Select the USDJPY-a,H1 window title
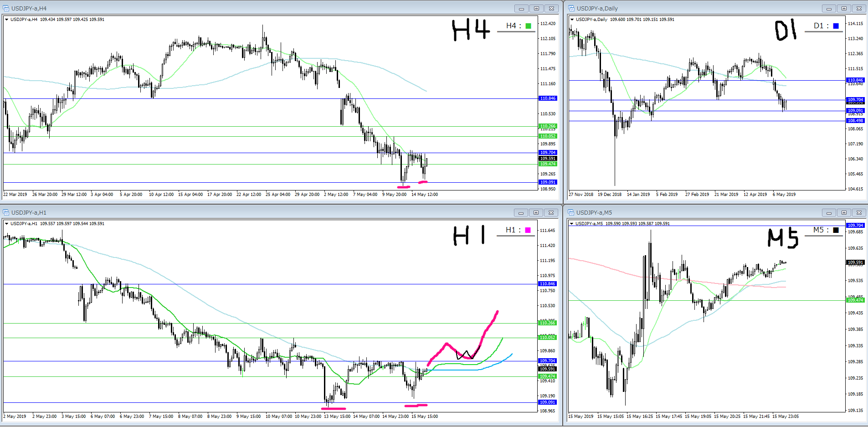This screenshot has width=868, height=427. coord(29,212)
